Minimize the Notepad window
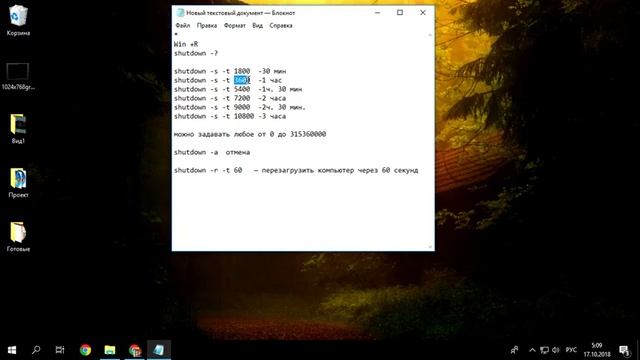The image size is (640, 360). 378,13
